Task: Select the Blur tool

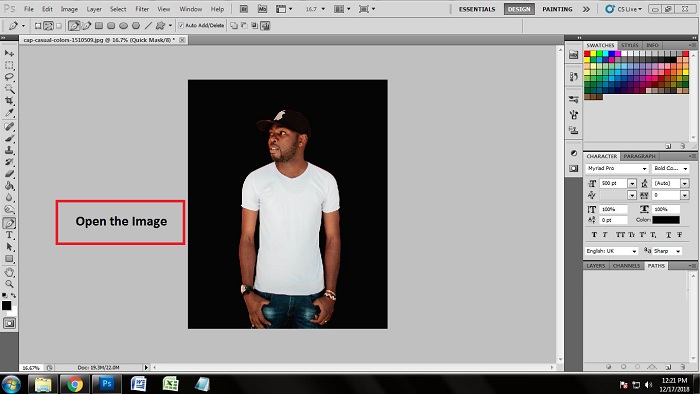Action: point(9,198)
